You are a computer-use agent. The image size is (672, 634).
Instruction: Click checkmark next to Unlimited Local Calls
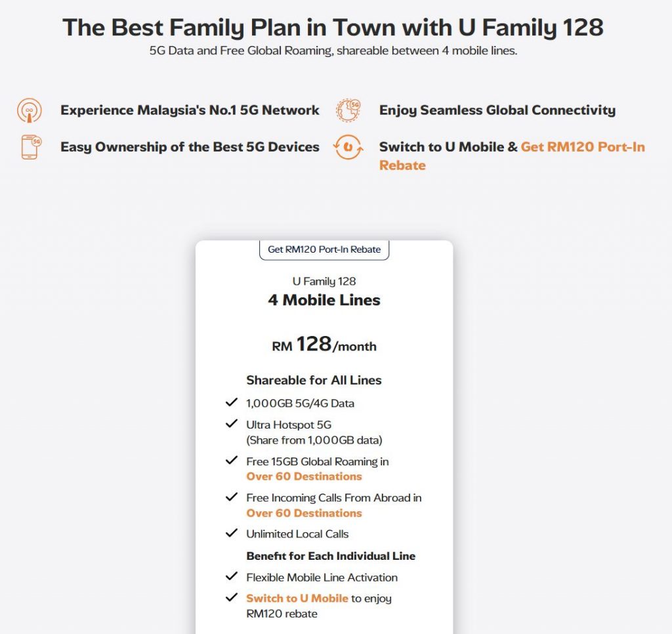(x=231, y=533)
